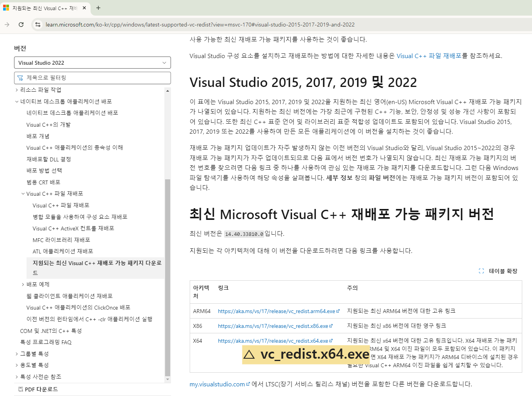
Task: Expand 리소스 파일 작업 tree node
Action: (x=17, y=90)
